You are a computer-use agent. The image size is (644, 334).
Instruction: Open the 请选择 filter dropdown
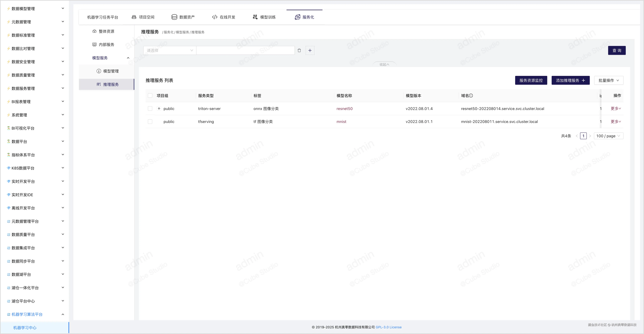tap(169, 50)
